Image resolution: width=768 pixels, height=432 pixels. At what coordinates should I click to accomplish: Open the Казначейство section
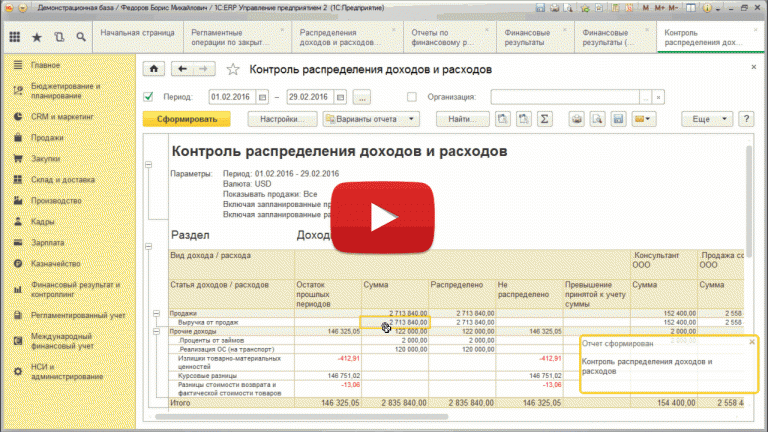[x=55, y=264]
